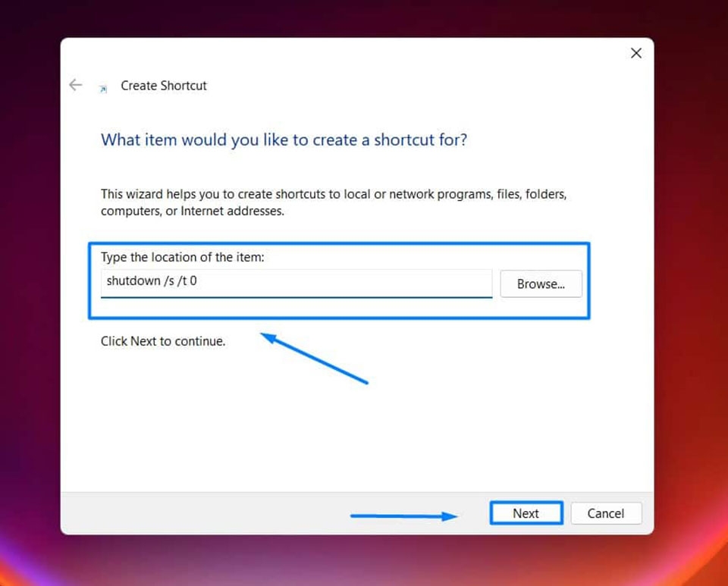728x586 pixels.
Task: Click the 'Create Shortcut' title text
Action: coord(164,86)
